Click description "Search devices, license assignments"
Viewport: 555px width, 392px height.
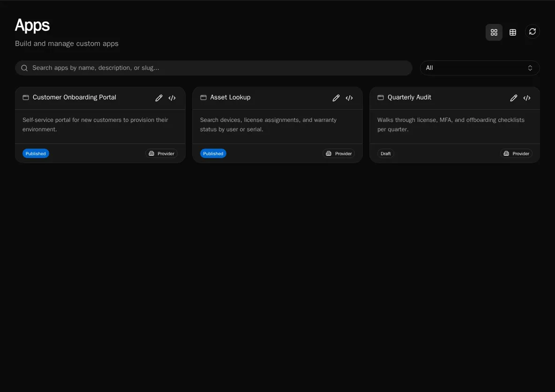[268, 125]
